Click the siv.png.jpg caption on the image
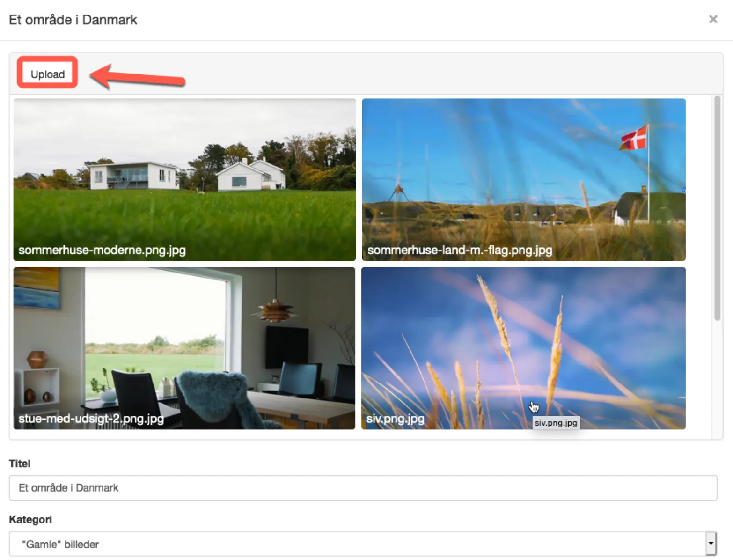Screen dimensions: 733x560 tap(395, 419)
